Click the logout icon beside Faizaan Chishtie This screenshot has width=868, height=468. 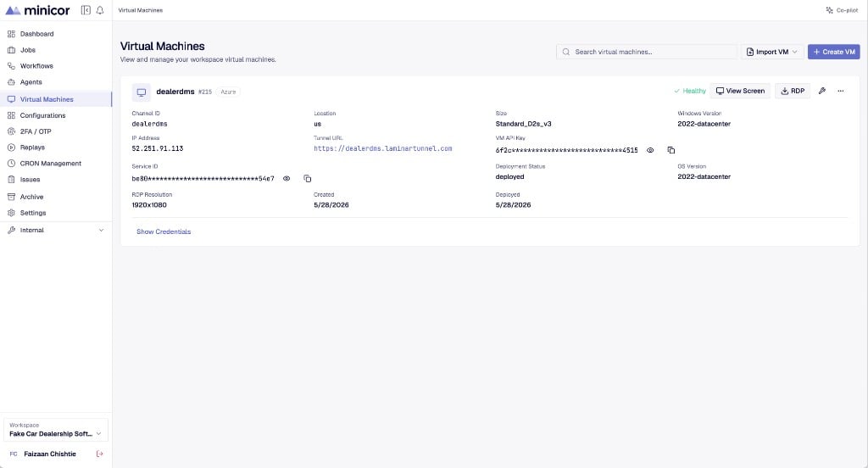tap(100, 454)
